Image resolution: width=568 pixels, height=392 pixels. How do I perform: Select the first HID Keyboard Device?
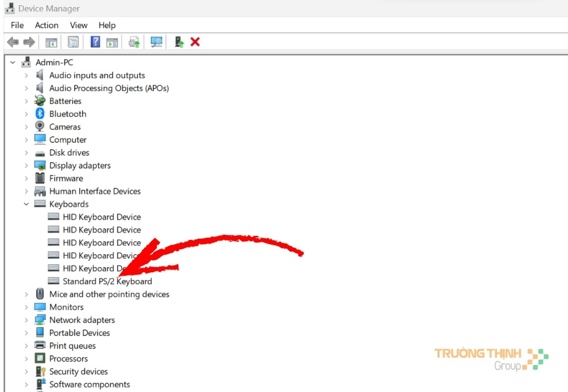102,217
